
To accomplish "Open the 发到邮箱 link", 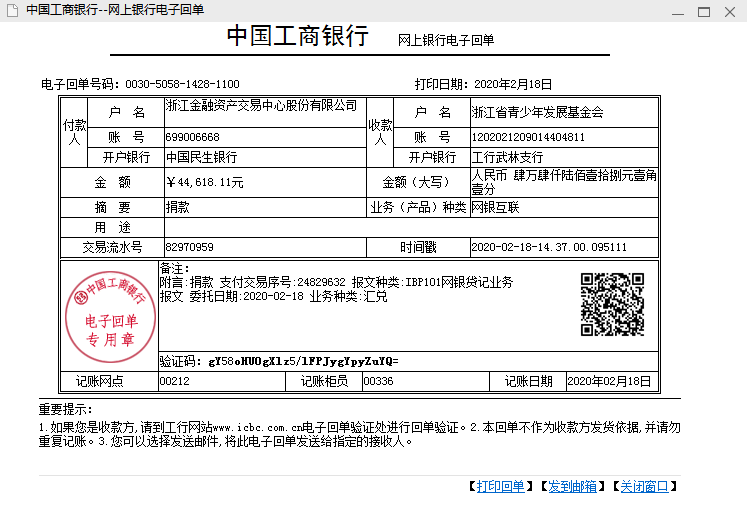I will pos(572,486).
